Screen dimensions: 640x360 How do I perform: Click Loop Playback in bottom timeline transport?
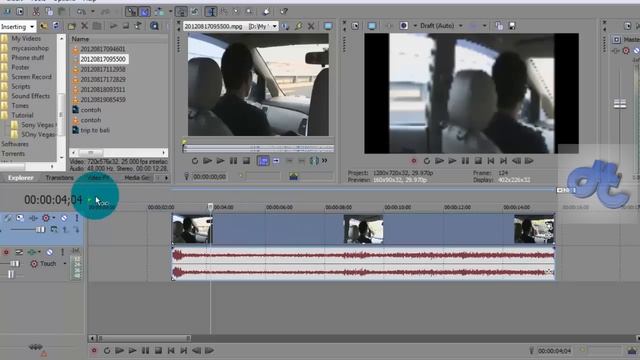107,350
